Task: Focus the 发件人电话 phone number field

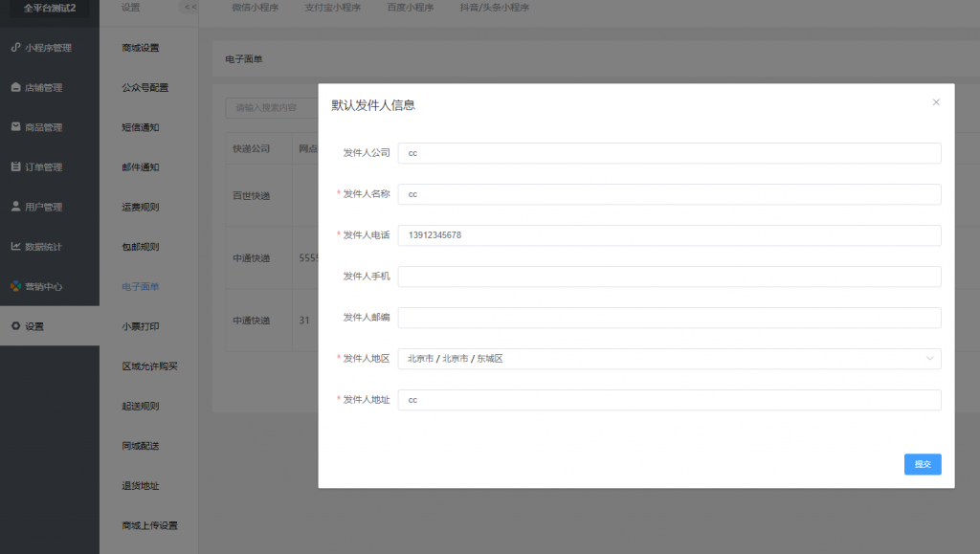Action: tap(669, 235)
